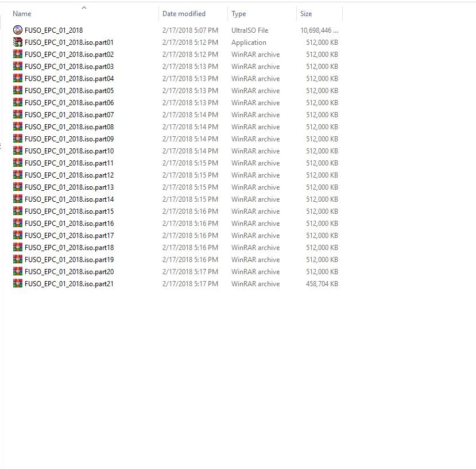This screenshot has width=476, height=469.
Task: Click the SFX application icon for part01
Action: click(18, 42)
